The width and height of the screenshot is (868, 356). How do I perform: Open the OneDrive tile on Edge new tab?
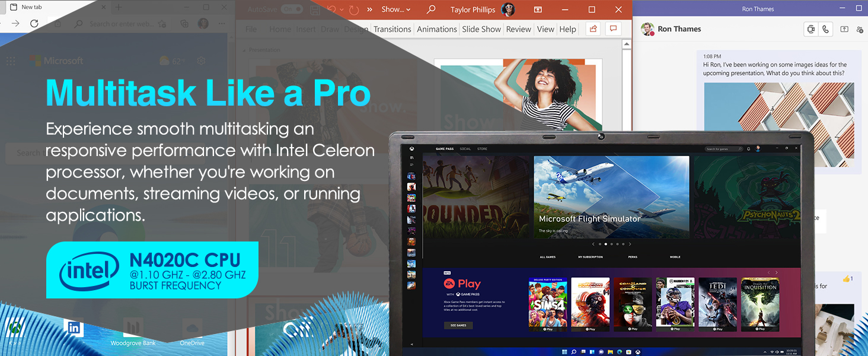[192, 332]
